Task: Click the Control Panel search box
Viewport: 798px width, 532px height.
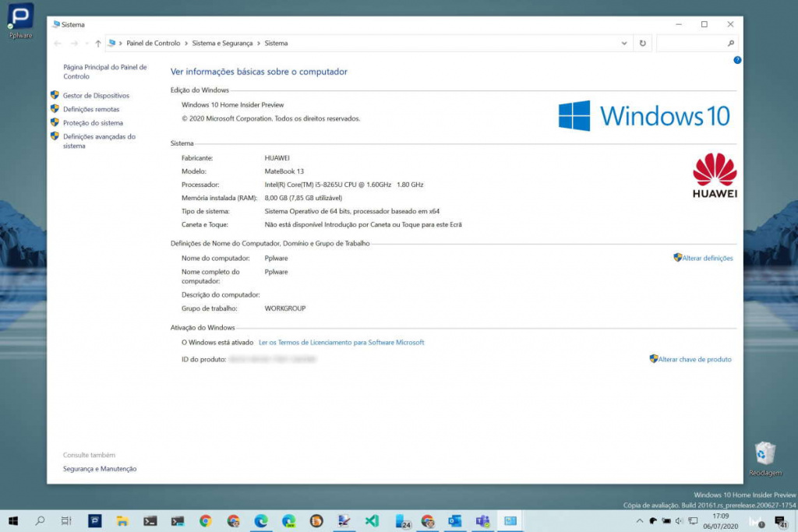Action: (x=691, y=44)
